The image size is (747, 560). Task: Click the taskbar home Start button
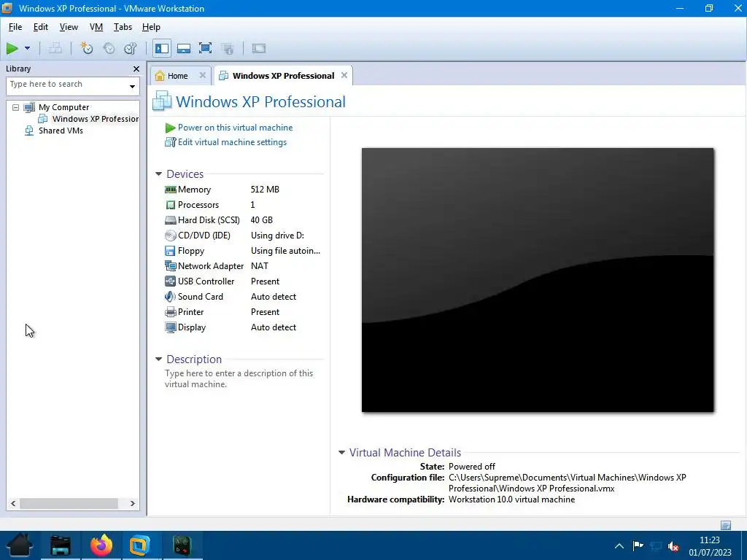pyautogui.click(x=20, y=545)
